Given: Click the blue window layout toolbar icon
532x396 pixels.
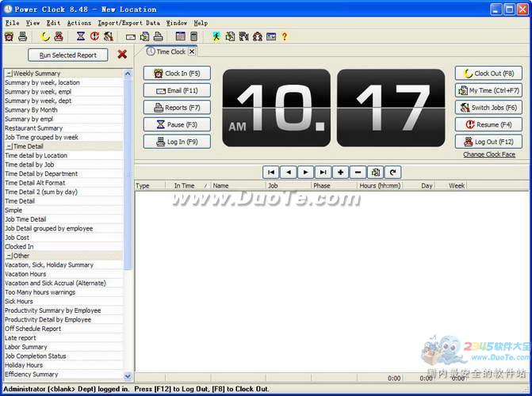Looking at the screenshot, I should (271, 36).
